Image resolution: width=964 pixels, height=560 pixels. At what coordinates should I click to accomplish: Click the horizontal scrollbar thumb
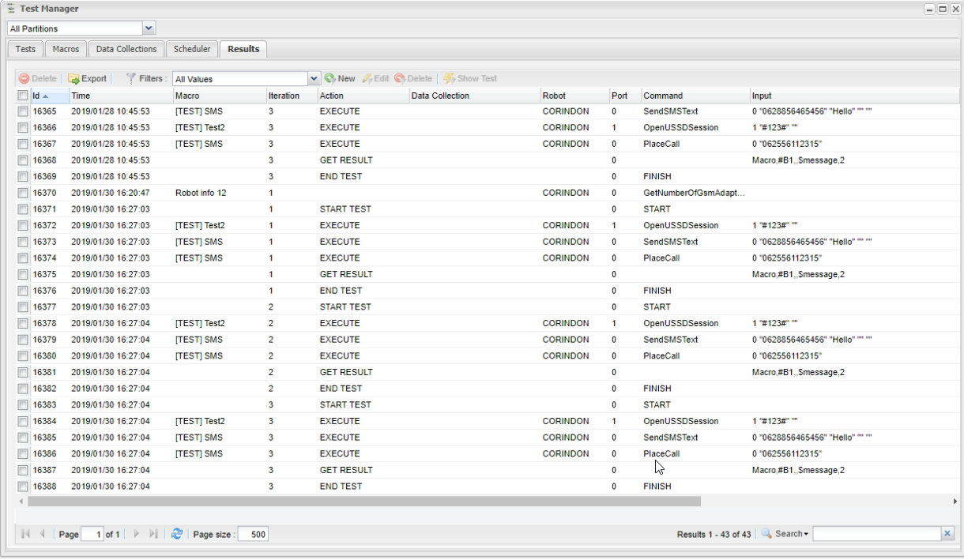[363, 501]
